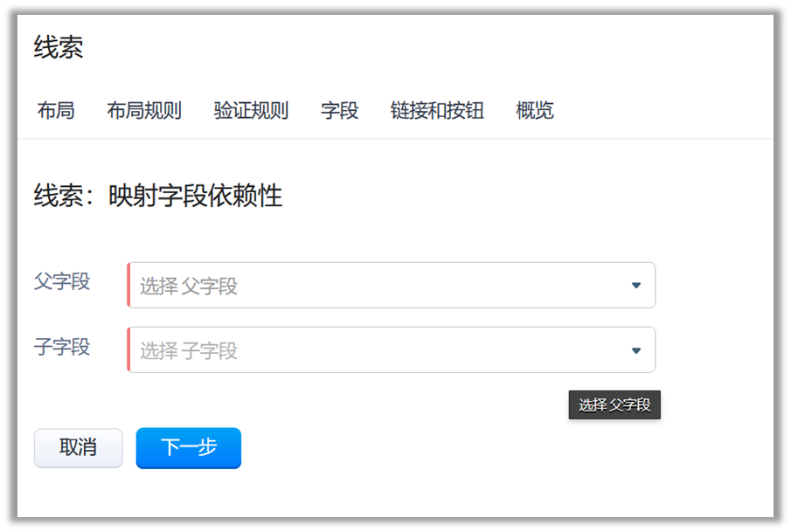Click the 取消 button
Viewport: 791px width, 532px height.
(78, 447)
